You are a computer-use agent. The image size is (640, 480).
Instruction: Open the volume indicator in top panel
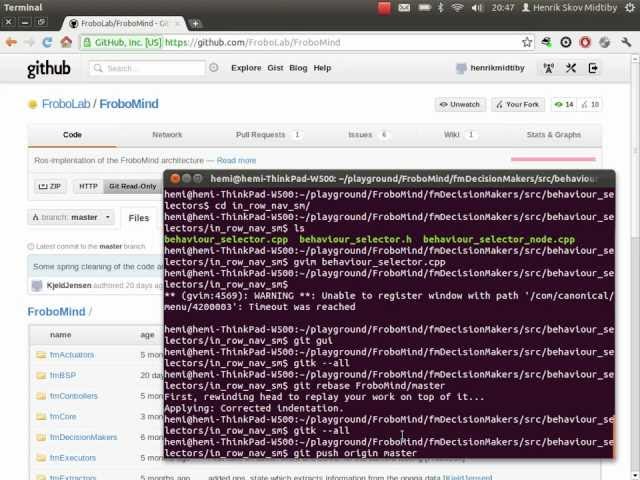coord(476,7)
